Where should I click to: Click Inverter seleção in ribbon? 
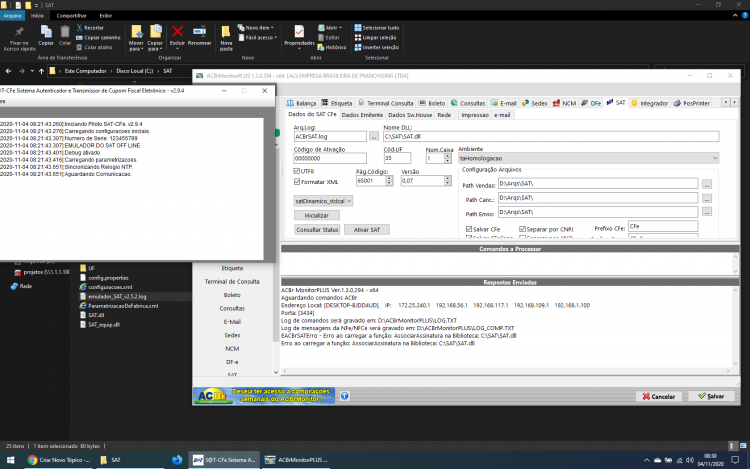[x=376, y=47]
